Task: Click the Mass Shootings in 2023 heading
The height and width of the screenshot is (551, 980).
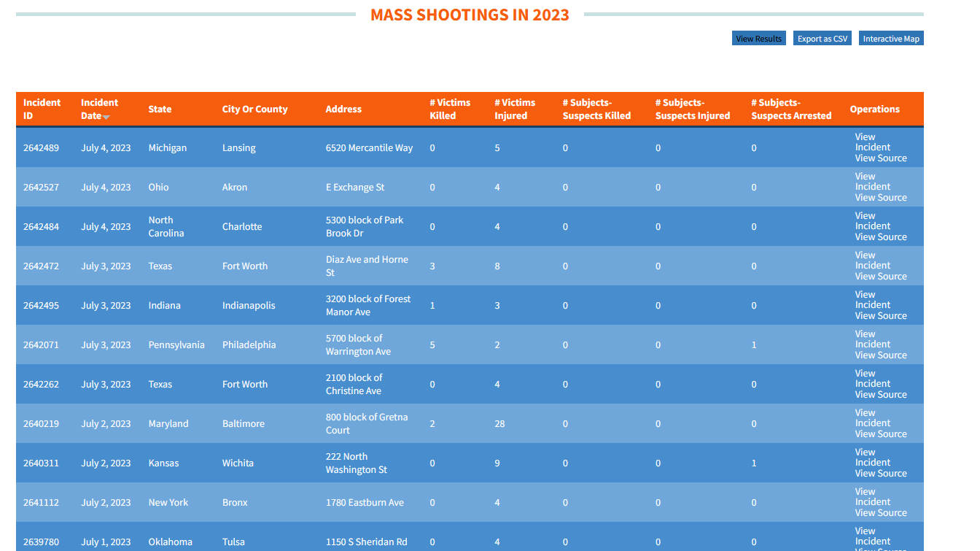Action: (470, 15)
